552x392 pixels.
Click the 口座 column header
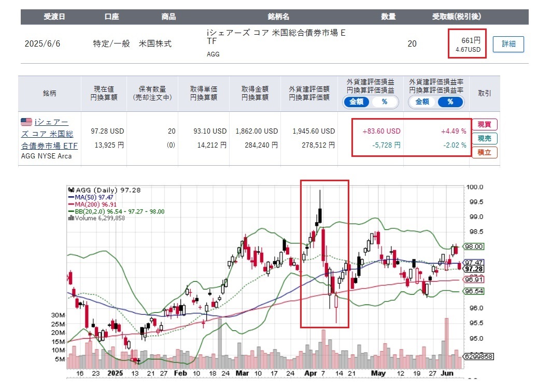click(111, 17)
